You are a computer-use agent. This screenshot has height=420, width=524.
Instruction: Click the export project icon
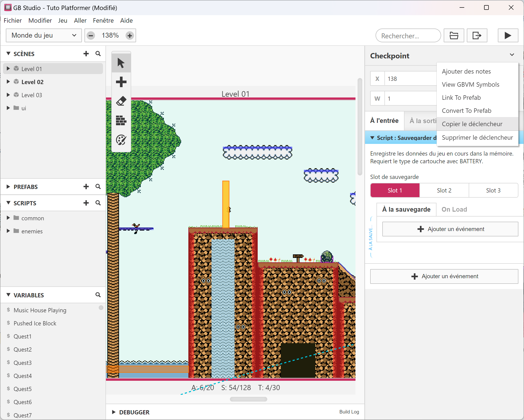(477, 36)
